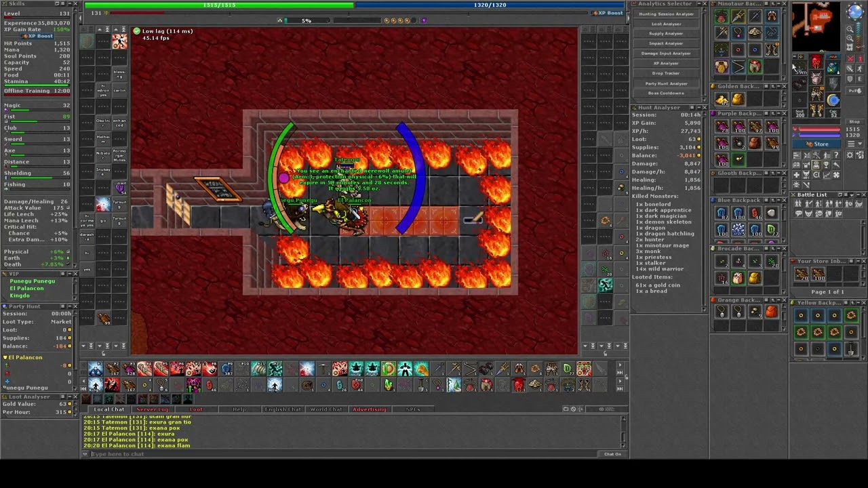The image size is (868, 488).
Task: Open the gear options icon
Action: coord(850,155)
